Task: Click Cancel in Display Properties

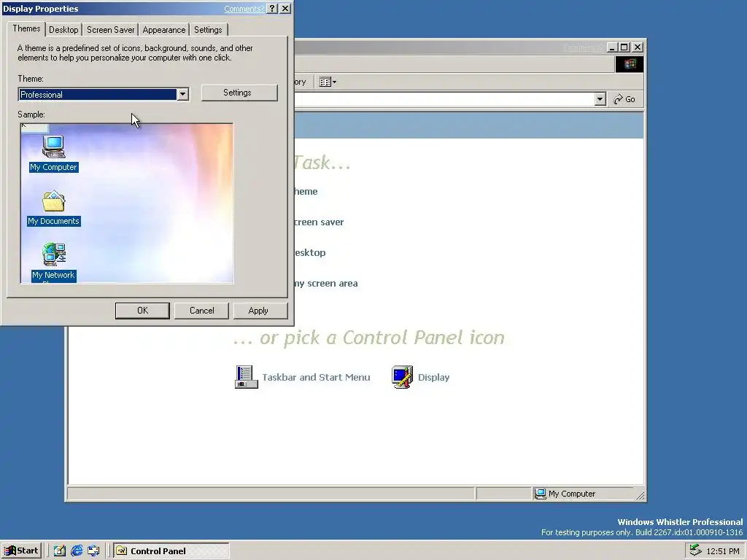Action: [x=201, y=311]
